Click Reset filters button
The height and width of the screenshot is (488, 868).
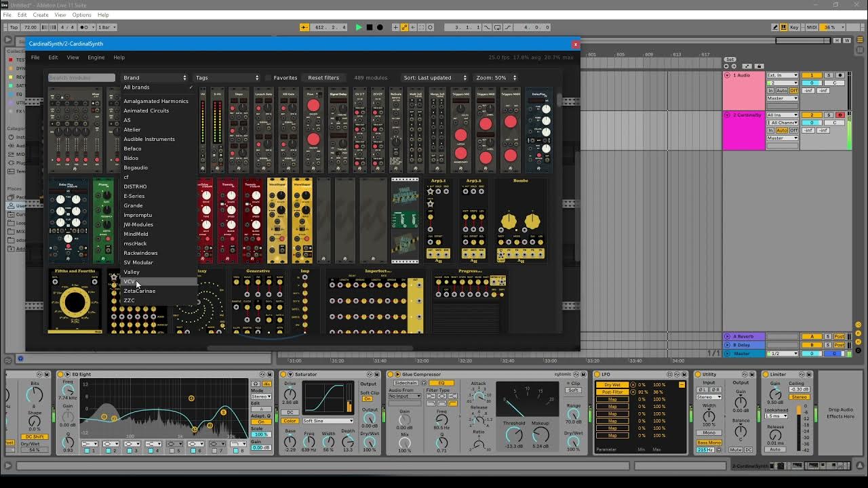323,77
